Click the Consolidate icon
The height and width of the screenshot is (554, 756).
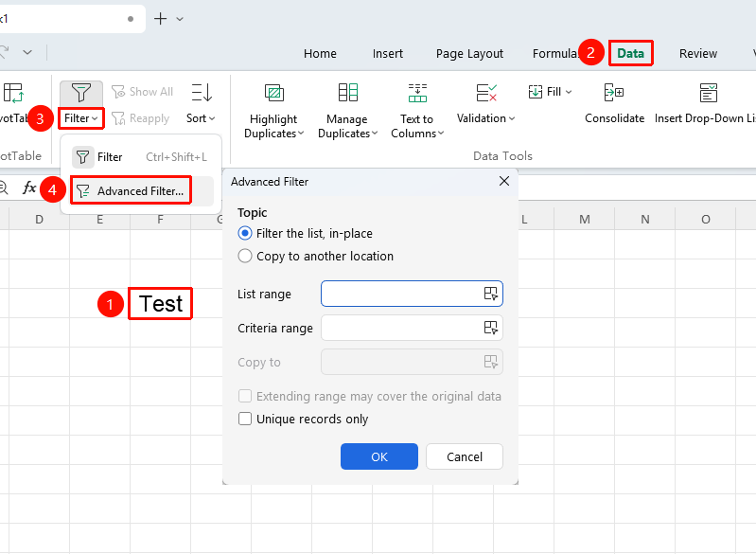(x=614, y=92)
